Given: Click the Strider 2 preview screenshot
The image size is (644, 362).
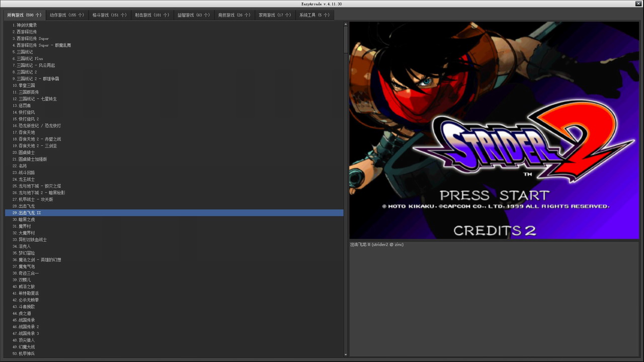Looking at the screenshot, I should (x=494, y=130).
